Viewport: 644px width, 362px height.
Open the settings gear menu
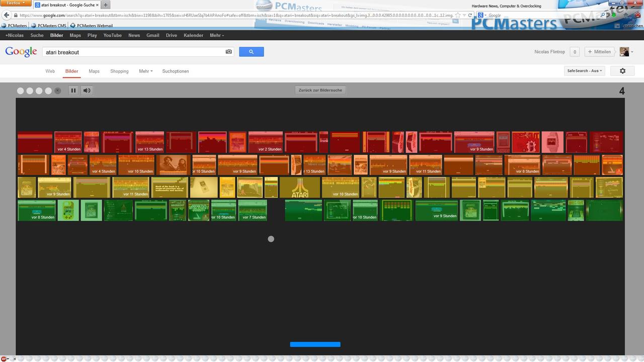click(x=622, y=71)
